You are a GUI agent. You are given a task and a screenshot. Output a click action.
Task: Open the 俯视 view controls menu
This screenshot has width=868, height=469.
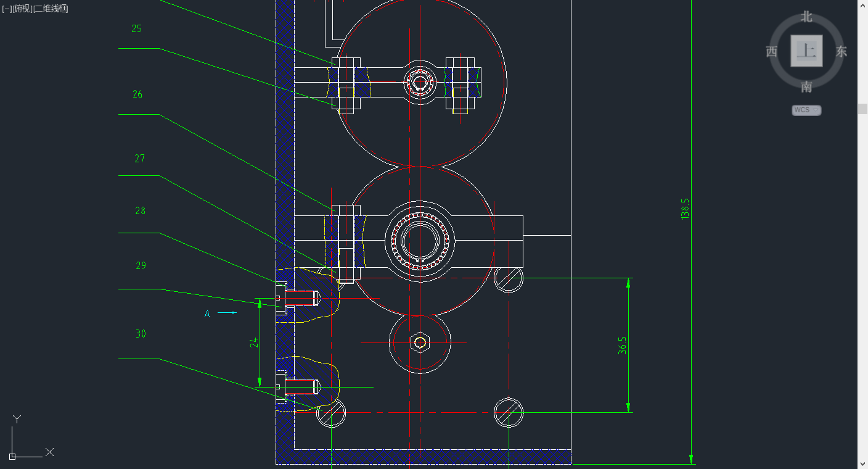coord(22,9)
